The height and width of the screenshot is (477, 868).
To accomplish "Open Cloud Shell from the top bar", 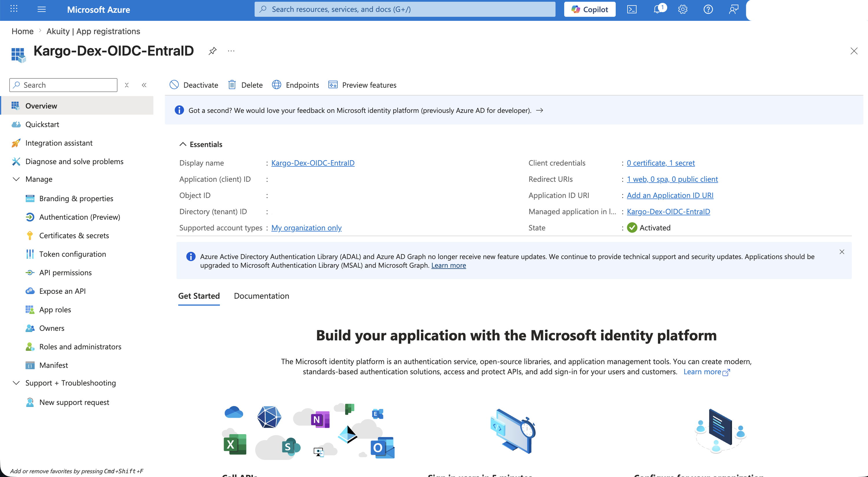I will pyautogui.click(x=632, y=9).
